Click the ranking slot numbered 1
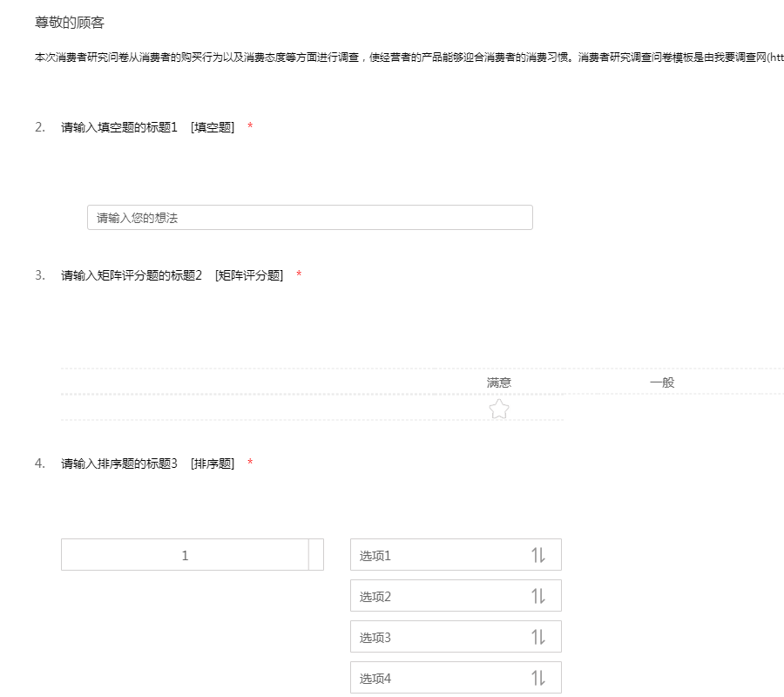Image resolution: width=784 pixels, height=697 pixels. pyautogui.click(x=185, y=555)
